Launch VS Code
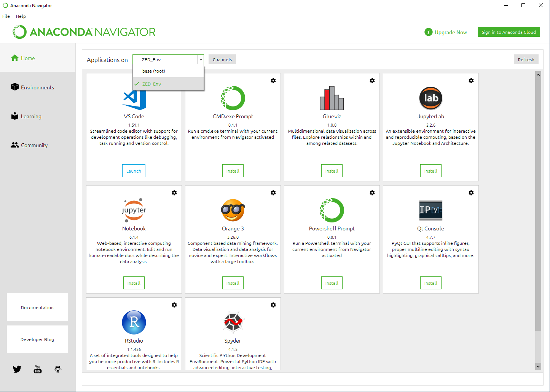This screenshot has width=550, height=392. pos(134,171)
